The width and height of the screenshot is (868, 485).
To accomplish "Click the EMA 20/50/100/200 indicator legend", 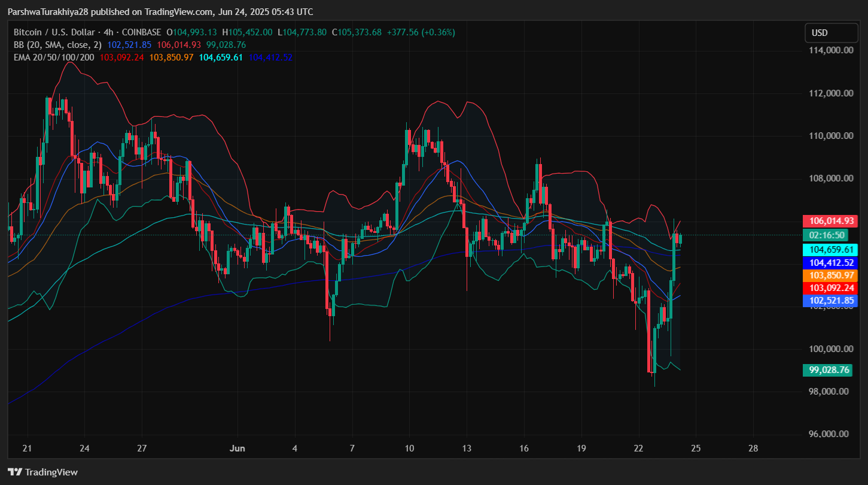I will click(x=55, y=57).
